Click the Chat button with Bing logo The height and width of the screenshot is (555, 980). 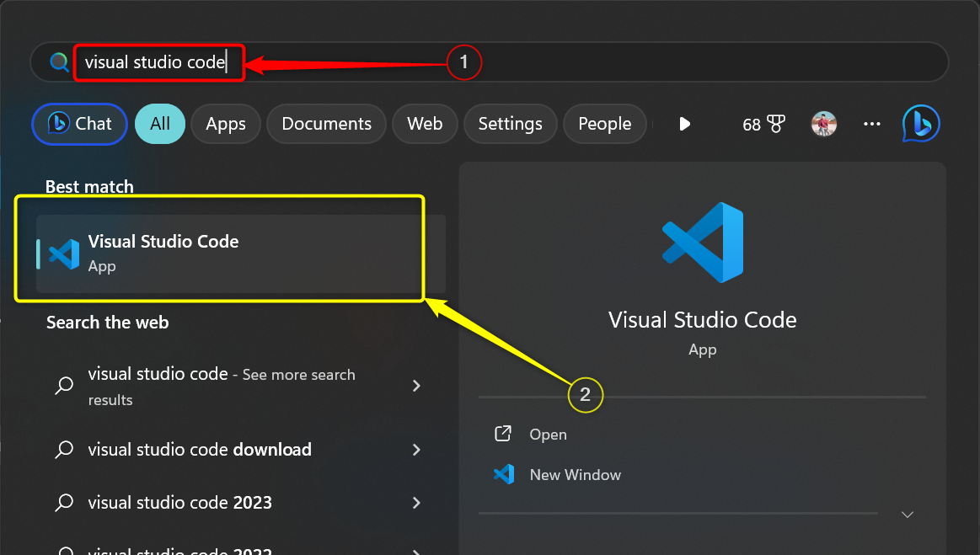click(x=79, y=124)
